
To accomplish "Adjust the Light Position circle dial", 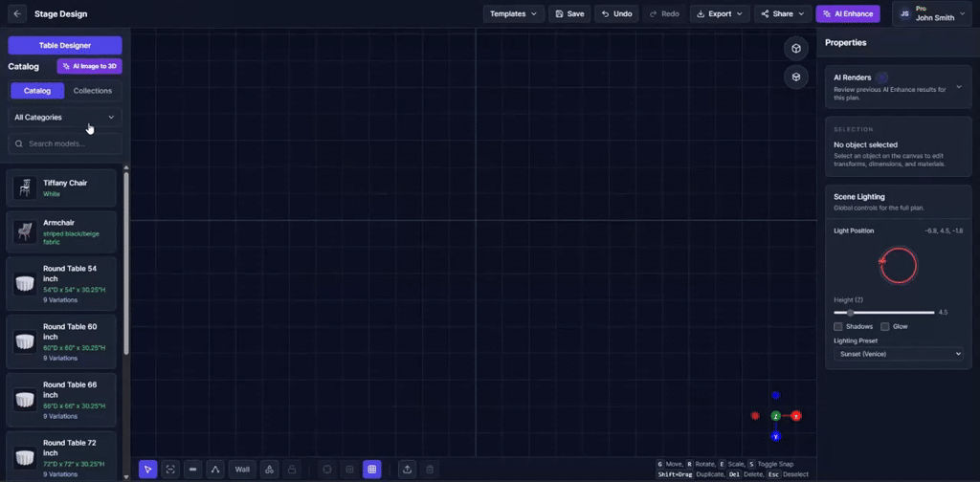I will (x=898, y=265).
